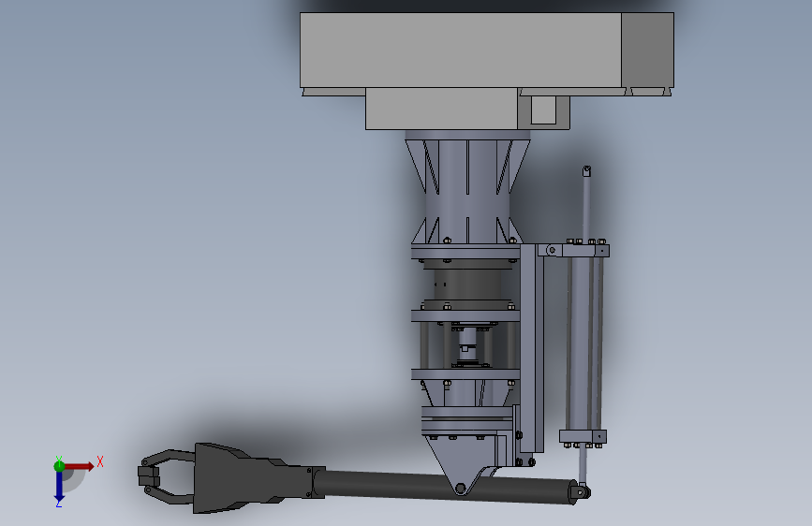The image size is (812, 526).
Task: Select the thin piston rod above the cylinder
Action: [586, 204]
